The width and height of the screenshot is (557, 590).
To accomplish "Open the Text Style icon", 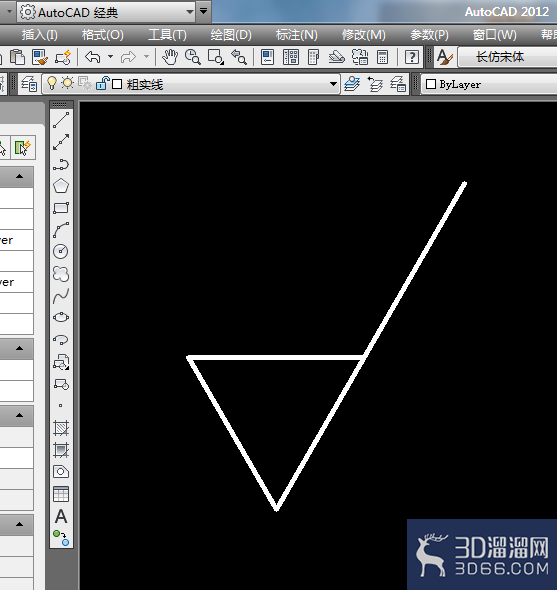I will (445, 57).
